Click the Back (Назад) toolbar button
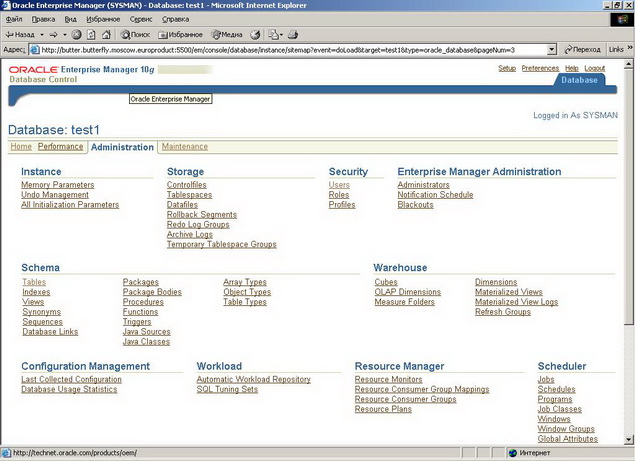Viewport: 635px width, 461px height. click(x=20, y=35)
